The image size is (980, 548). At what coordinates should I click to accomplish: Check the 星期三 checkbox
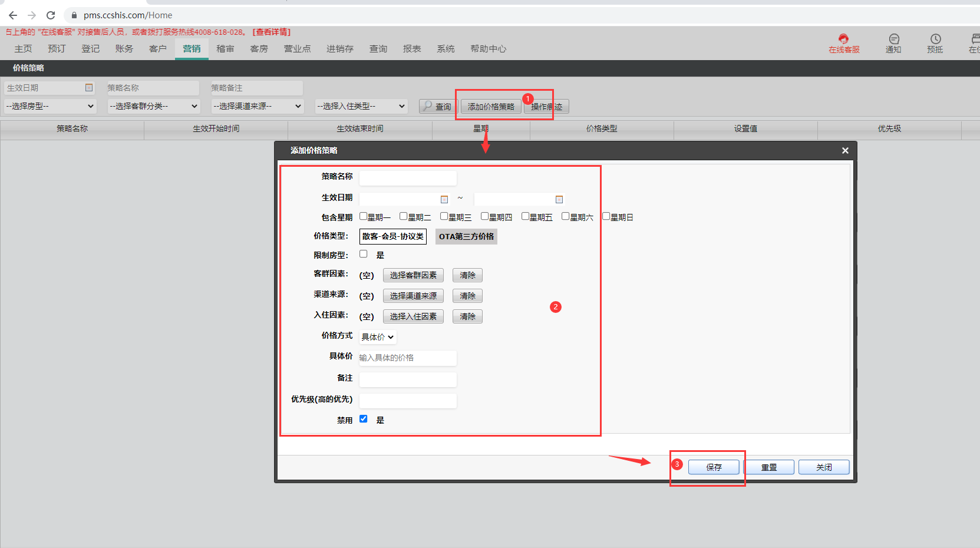tap(444, 216)
